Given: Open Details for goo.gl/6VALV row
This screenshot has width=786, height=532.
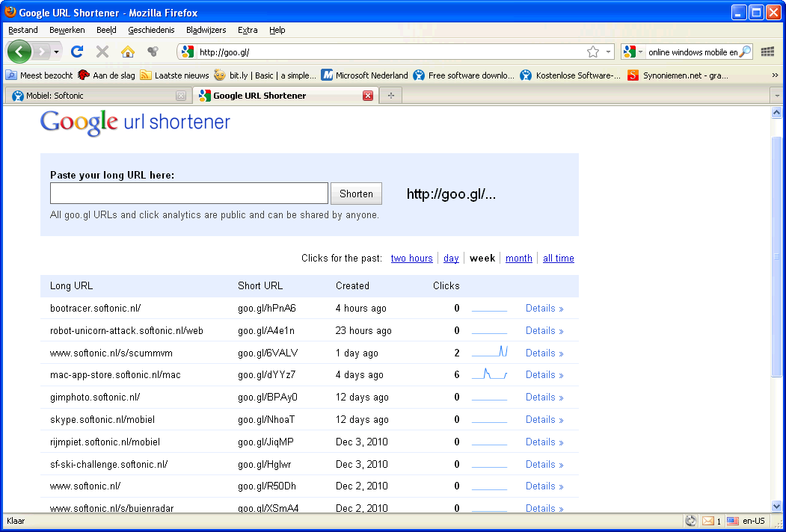Looking at the screenshot, I should [x=544, y=353].
